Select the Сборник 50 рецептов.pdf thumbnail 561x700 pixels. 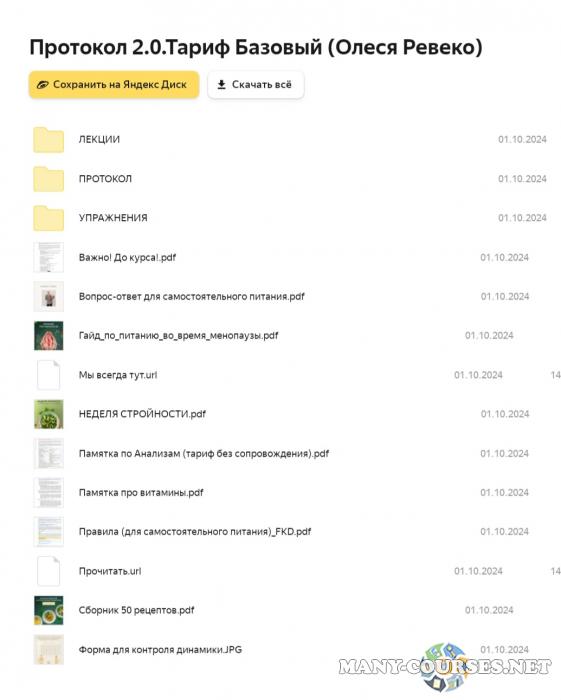click(49, 610)
